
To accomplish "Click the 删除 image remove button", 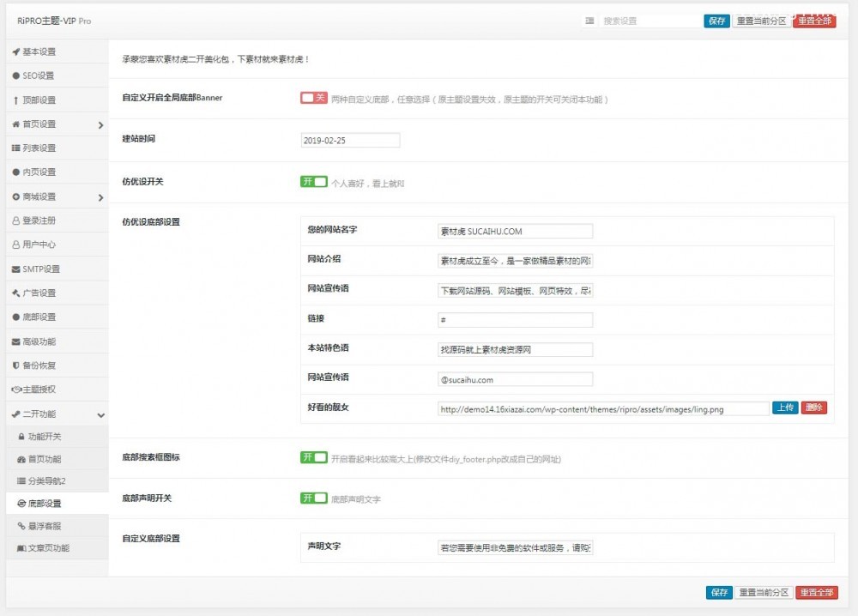I will point(813,408).
